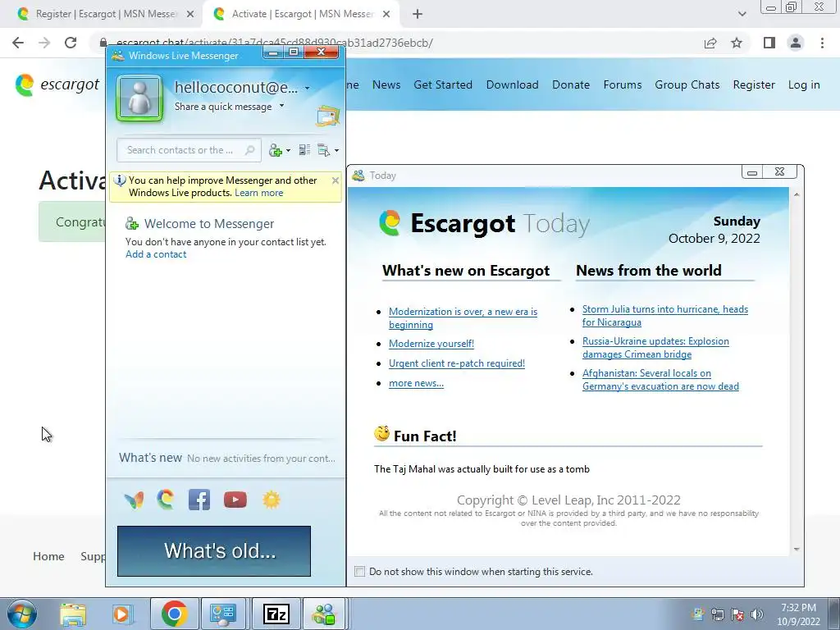840x630 pixels.
Task: Open a new Chrome tab with plus
Action: [418, 15]
